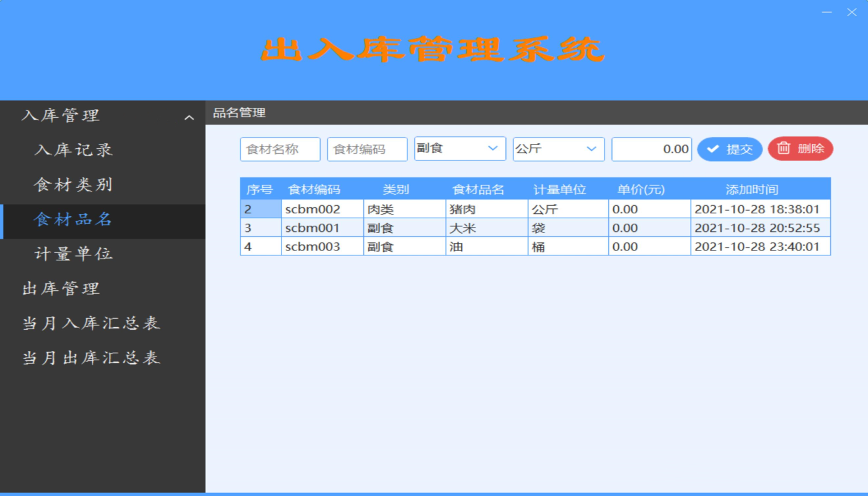
Task: Select row number 2 cell
Action: point(261,209)
